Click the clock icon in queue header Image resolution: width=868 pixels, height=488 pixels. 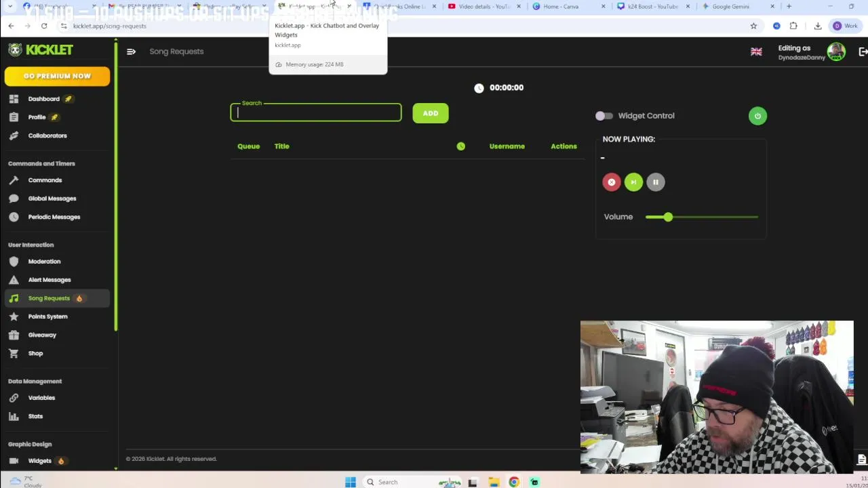pos(461,146)
